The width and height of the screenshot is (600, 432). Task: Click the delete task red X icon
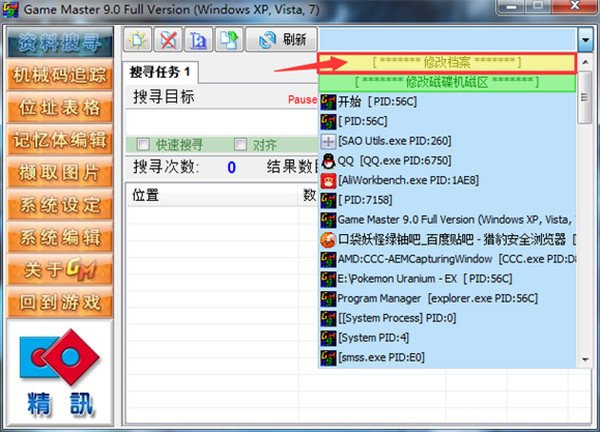(x=168, y=40)
